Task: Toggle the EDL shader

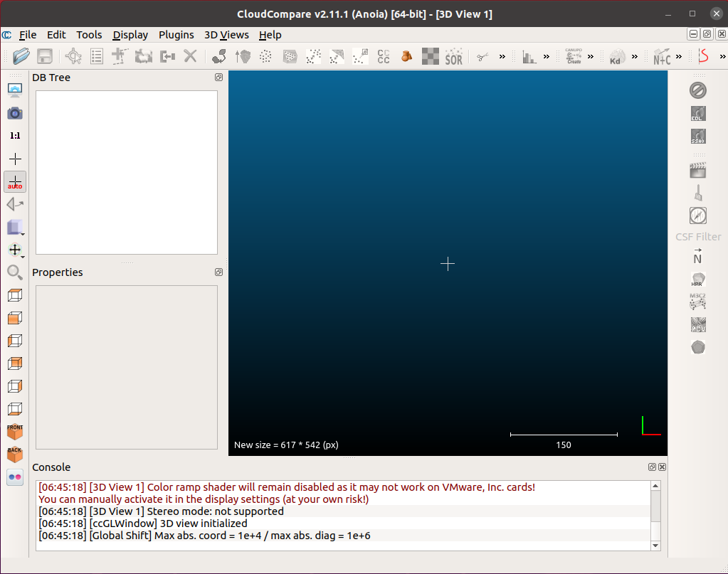Action: pyautogui.click(x=698, y=113)
